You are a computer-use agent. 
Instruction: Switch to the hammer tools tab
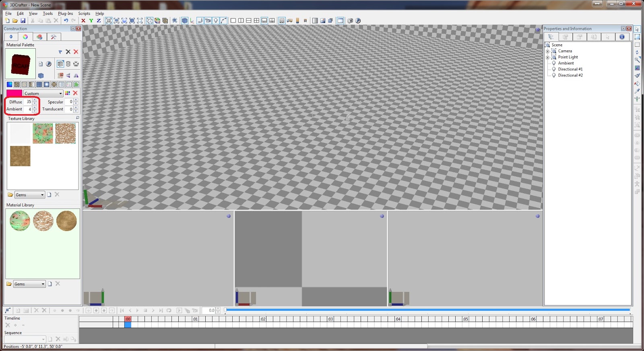54,37
